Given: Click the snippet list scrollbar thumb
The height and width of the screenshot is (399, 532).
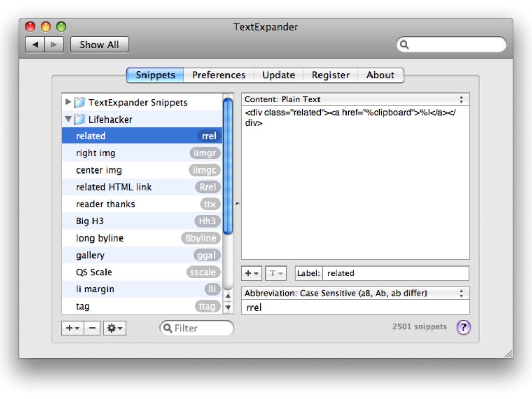Looking at the screenshot, I should (x=228, y=166).
